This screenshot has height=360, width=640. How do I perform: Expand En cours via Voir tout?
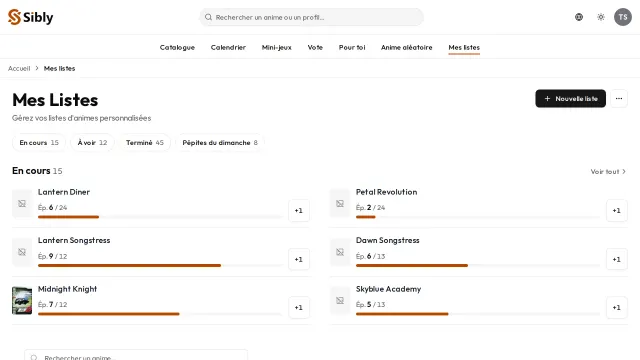click(x=608, y=171)
